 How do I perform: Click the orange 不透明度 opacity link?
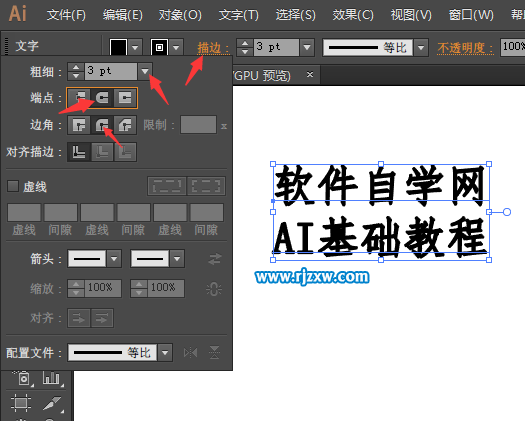point(465,48)
